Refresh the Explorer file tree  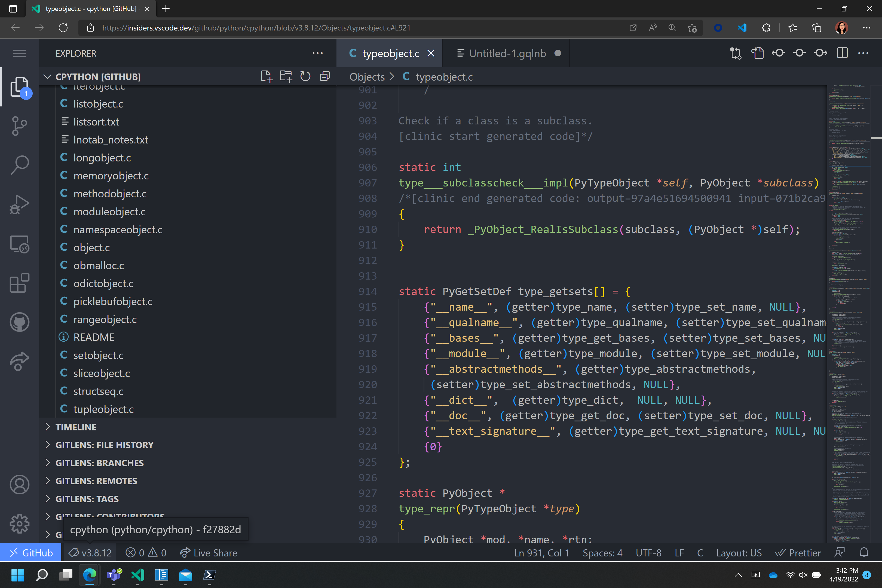pyautogui.click(x=305, y=76)
